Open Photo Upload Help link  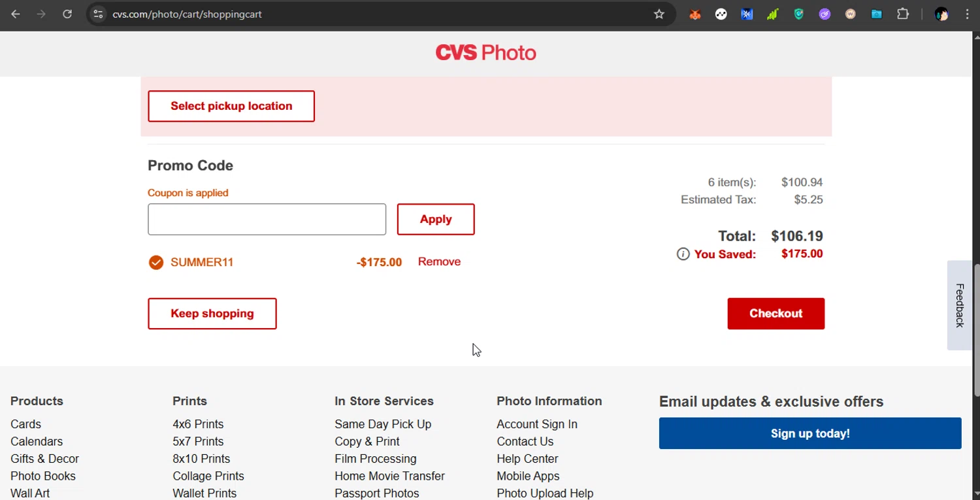tap(545, 493)
